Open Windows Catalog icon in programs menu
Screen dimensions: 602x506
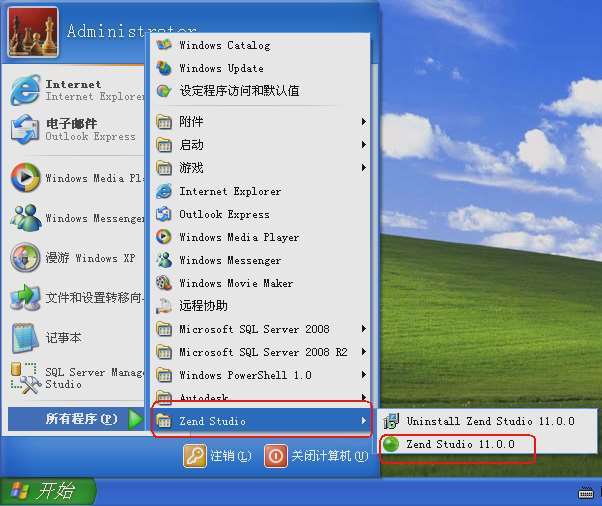click(164, 45)
